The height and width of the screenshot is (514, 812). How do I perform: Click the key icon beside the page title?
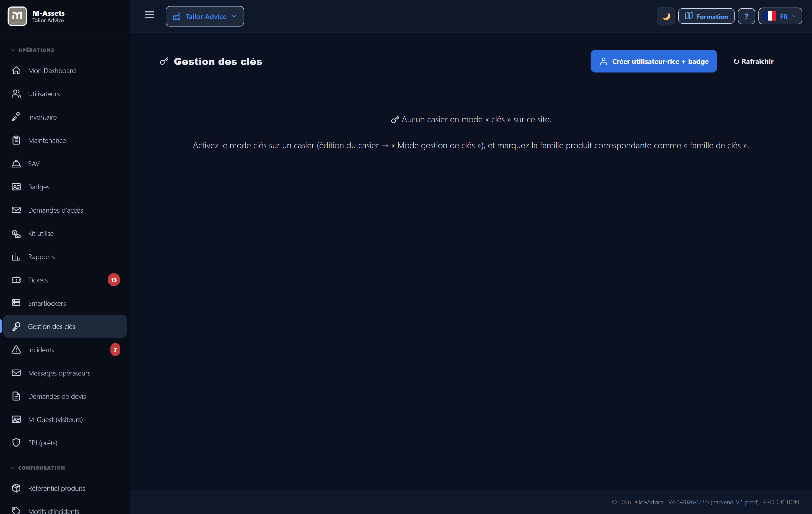click(164, 61)
